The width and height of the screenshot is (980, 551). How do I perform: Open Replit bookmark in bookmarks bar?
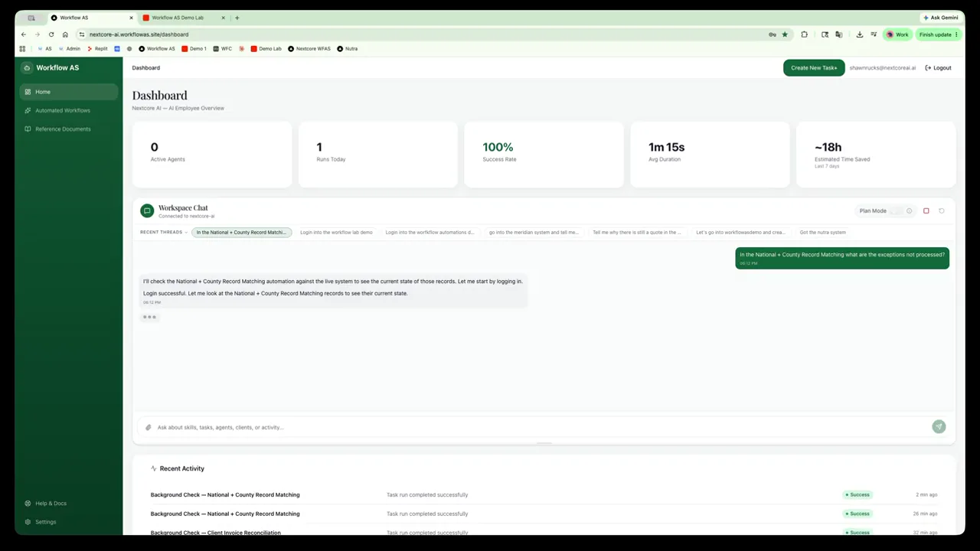point(97,49)
